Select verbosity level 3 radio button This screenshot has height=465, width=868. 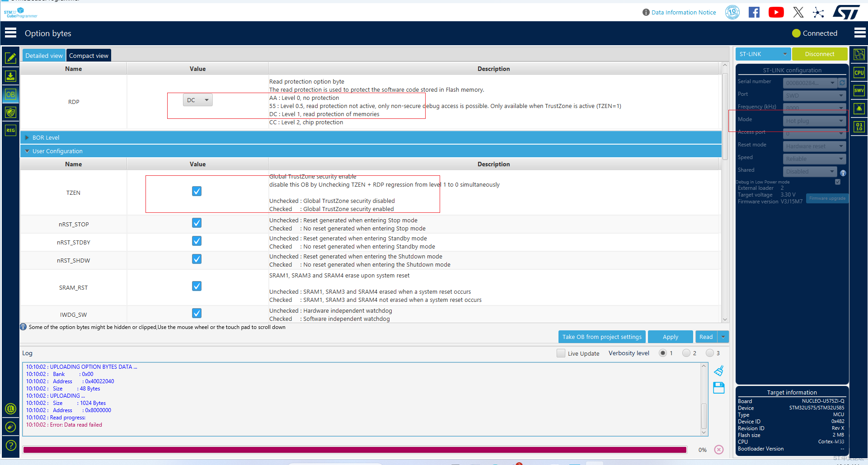[x=710, y=353]
